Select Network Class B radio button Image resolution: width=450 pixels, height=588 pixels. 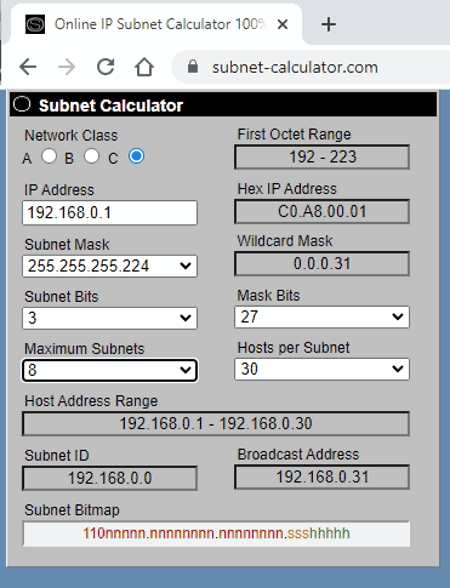pos(92,156)
